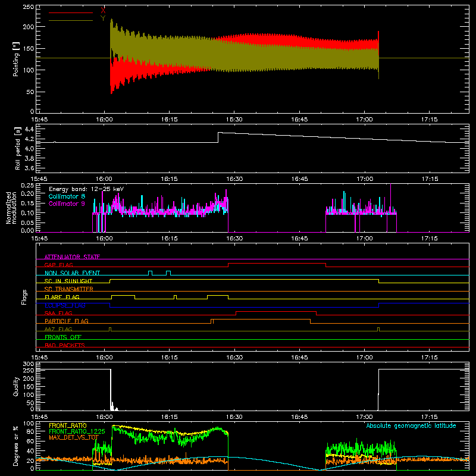Viewport: 476px width, 476px height.
Task: Click the cyan 'Collimator 8' legend entry
Action: (x=67, y=196)
